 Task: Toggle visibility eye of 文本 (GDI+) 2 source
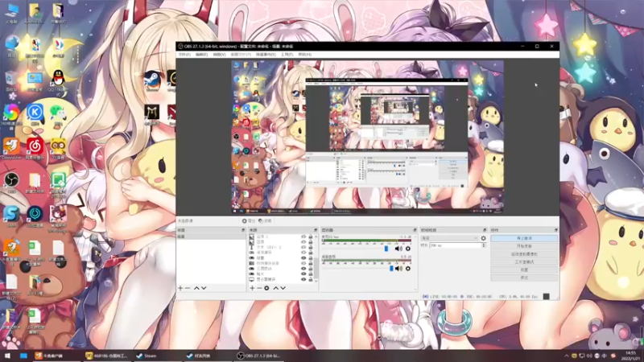[303, 247]
